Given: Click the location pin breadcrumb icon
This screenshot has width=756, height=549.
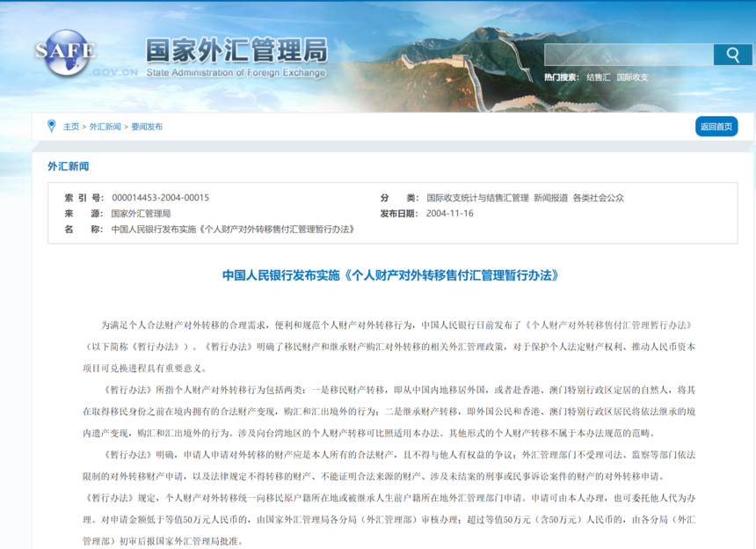Looking at the screenshot, I should [52, 126].
